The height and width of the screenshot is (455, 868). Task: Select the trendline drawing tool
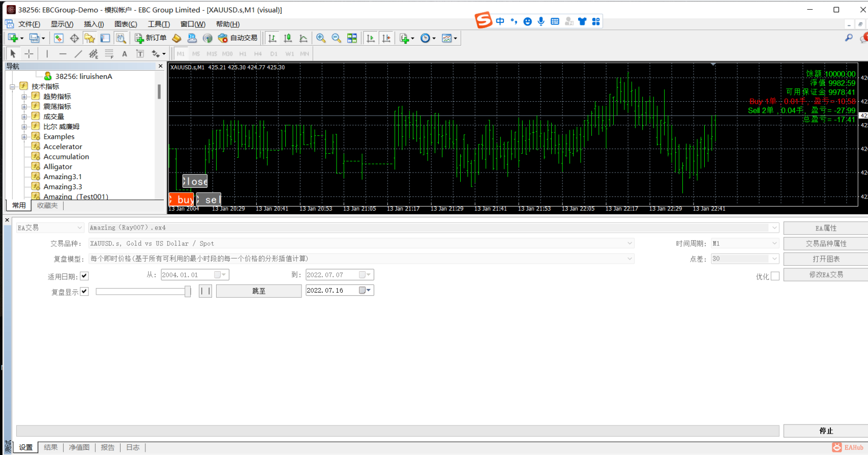(x=78, y=53)
